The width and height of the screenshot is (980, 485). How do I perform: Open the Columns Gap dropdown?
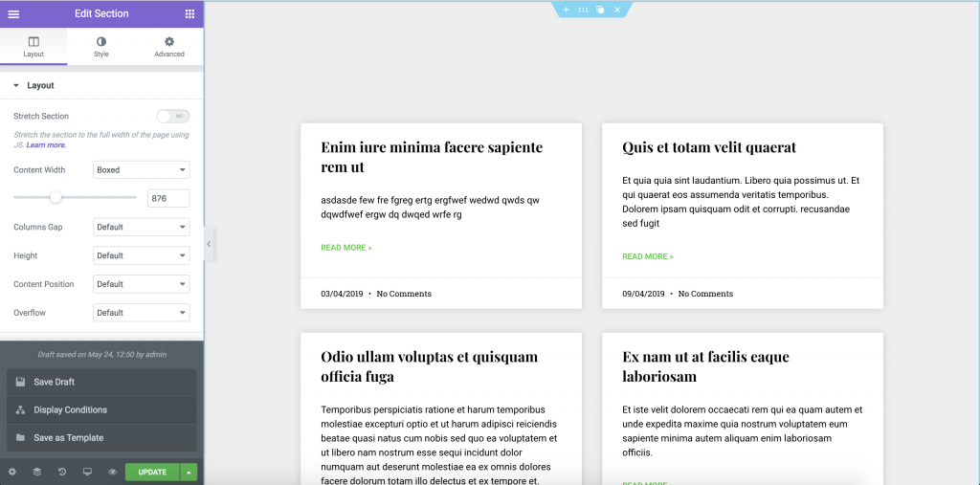142,227
